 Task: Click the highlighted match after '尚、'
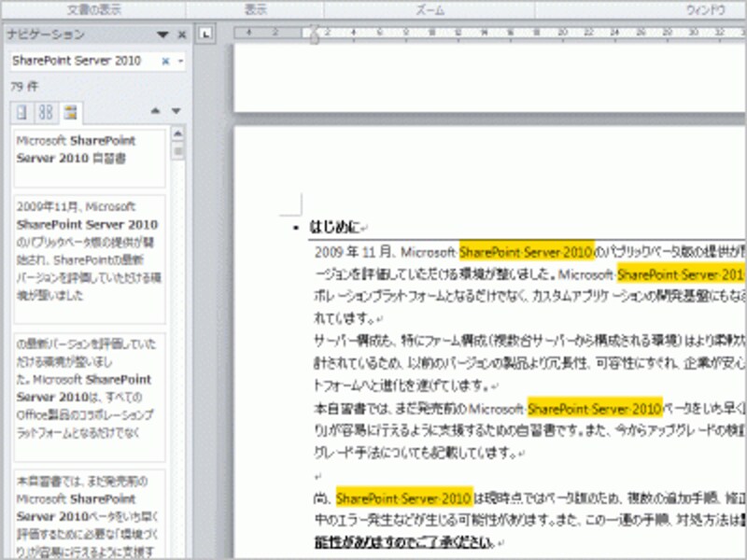[x=404, y=497]
